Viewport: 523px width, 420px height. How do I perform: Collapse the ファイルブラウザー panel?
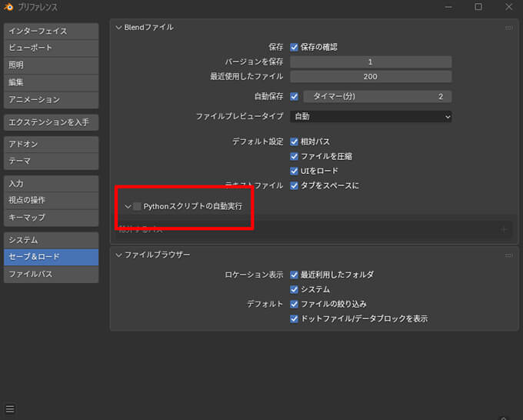118,255
